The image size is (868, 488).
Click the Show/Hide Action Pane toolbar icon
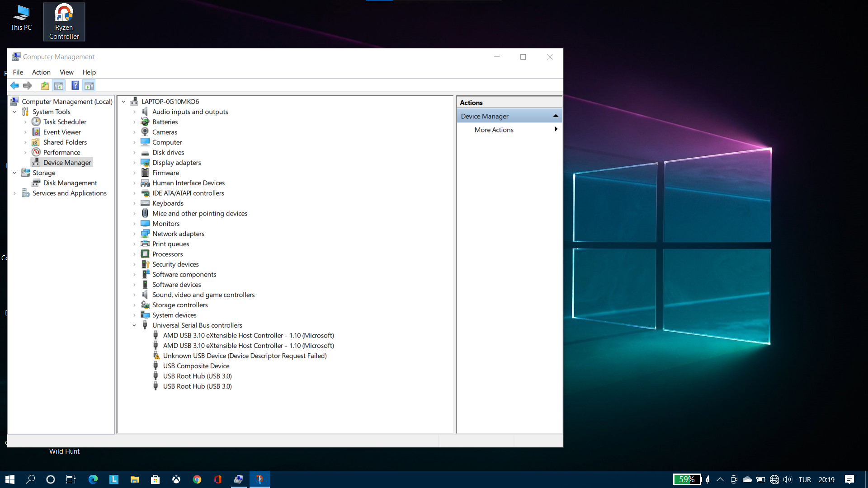pyautogui.click(x=89, y=85)
